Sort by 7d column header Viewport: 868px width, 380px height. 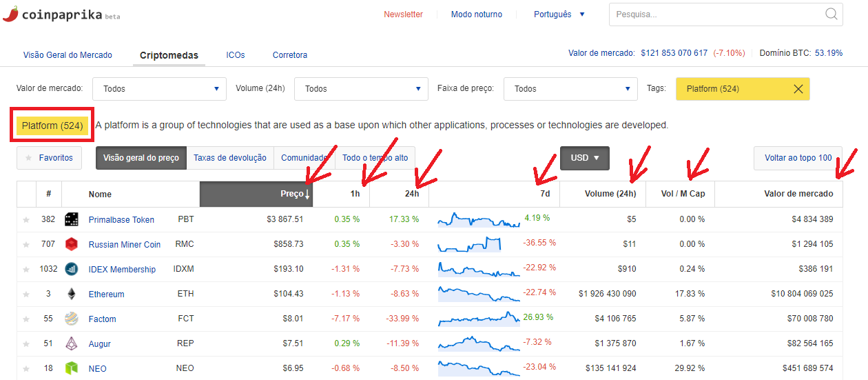[494, 194]
